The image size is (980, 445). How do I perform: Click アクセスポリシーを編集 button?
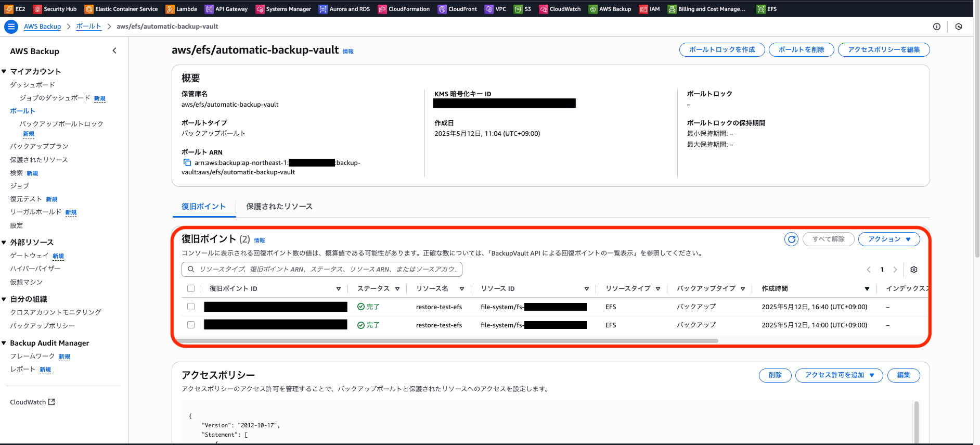point(884,49)
